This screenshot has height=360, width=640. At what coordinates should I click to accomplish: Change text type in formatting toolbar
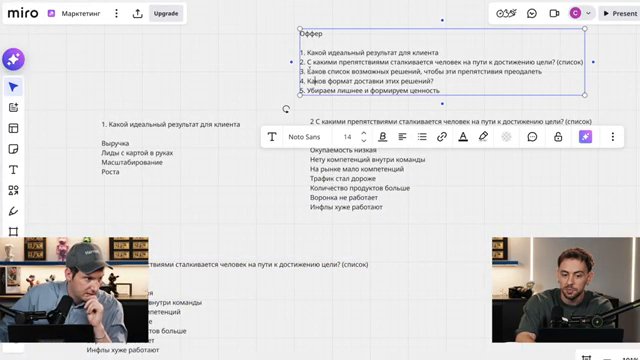pyautogui.click(x=272, y=137)
